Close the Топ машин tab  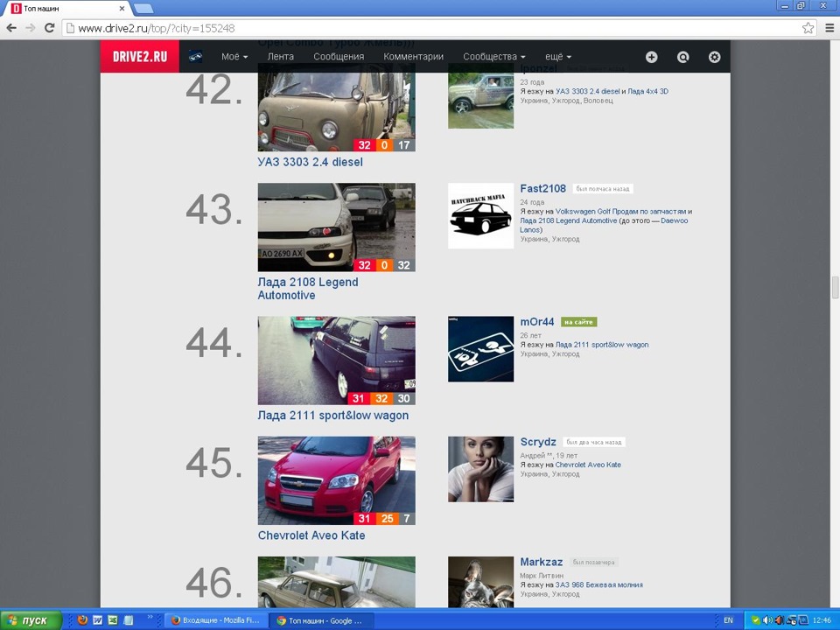click(x=122, y=9)
